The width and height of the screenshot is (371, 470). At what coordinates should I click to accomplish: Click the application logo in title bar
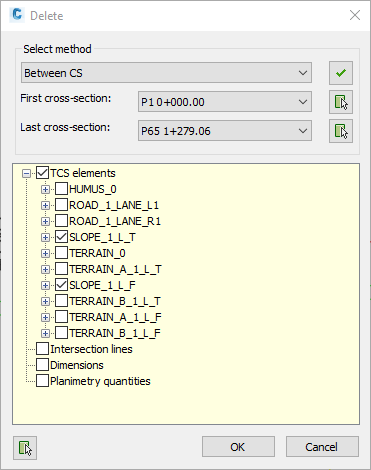point(17,15)
